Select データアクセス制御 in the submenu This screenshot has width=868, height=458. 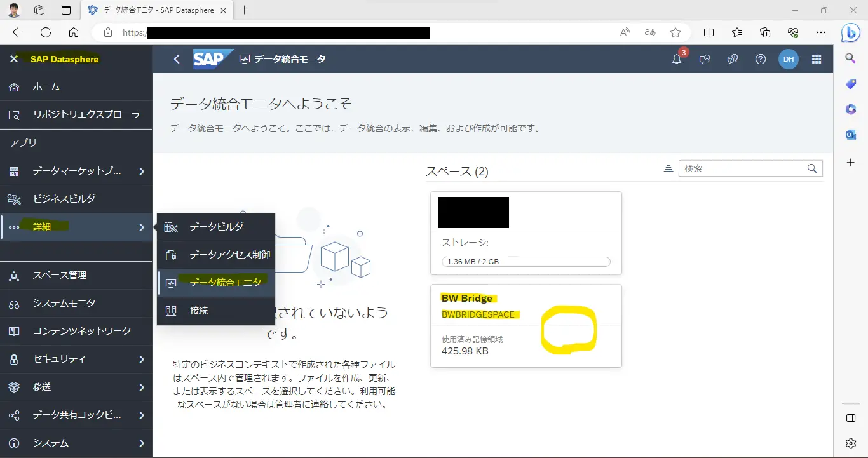[216, 255]
